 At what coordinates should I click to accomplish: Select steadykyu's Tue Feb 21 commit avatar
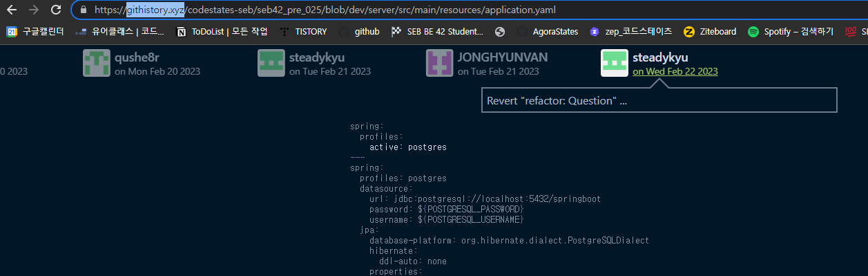271,64
